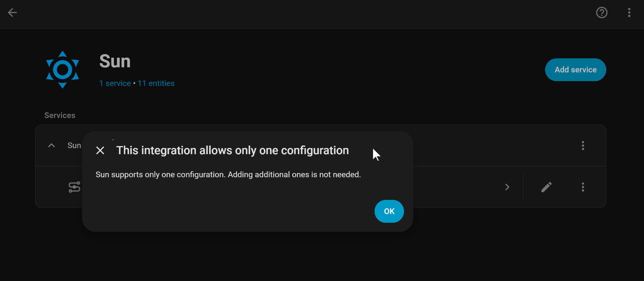Image resolution: width=644 pixels, height=281 pixels.
Task: Go back using the arrow icon
Action: click(12, 13)
